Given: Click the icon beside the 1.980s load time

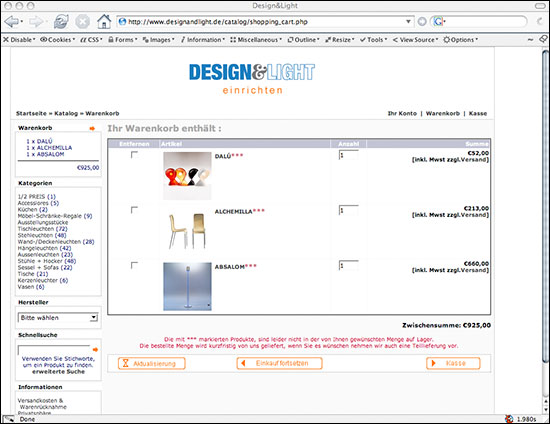Looking at the screenshot, I should tap(509, 419).
